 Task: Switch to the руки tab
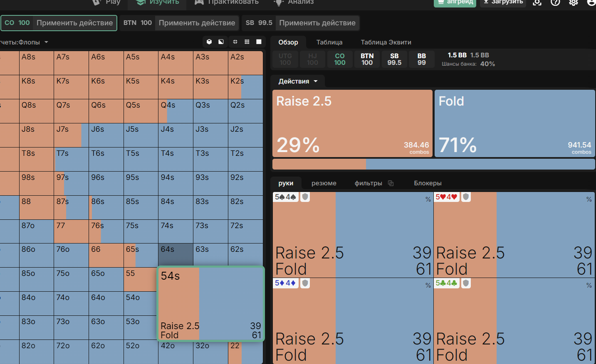pos(286,183)
